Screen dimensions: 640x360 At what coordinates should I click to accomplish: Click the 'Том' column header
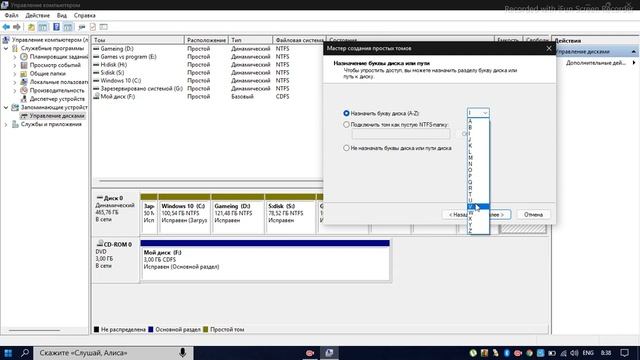pos(138,40)
